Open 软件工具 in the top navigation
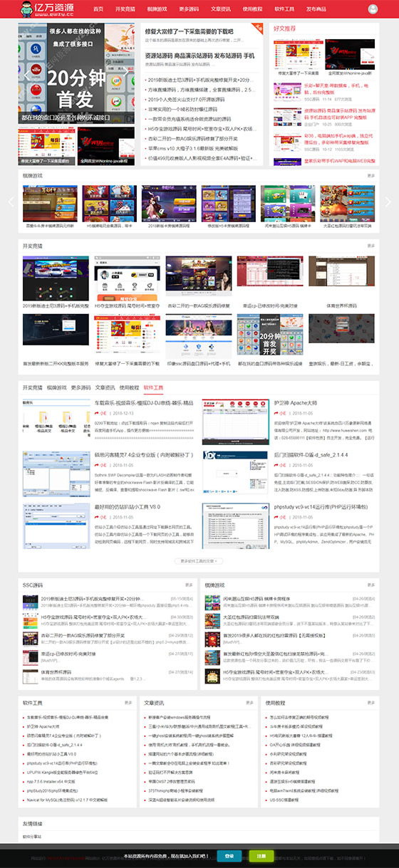Viewport: 399px width, 868px height. (284, 9)
